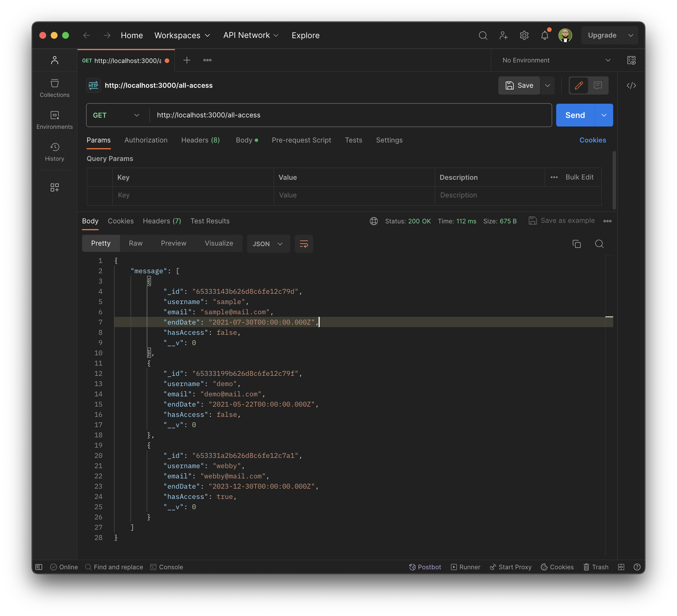The height and width of the screenshot is (616, 677).
Task: Click the Send button
Action: [575, 115]
